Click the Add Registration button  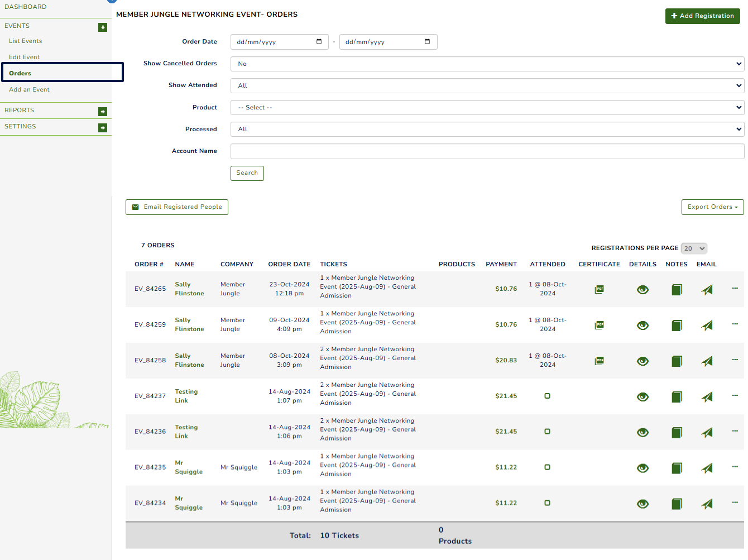(x=702, y=16)
